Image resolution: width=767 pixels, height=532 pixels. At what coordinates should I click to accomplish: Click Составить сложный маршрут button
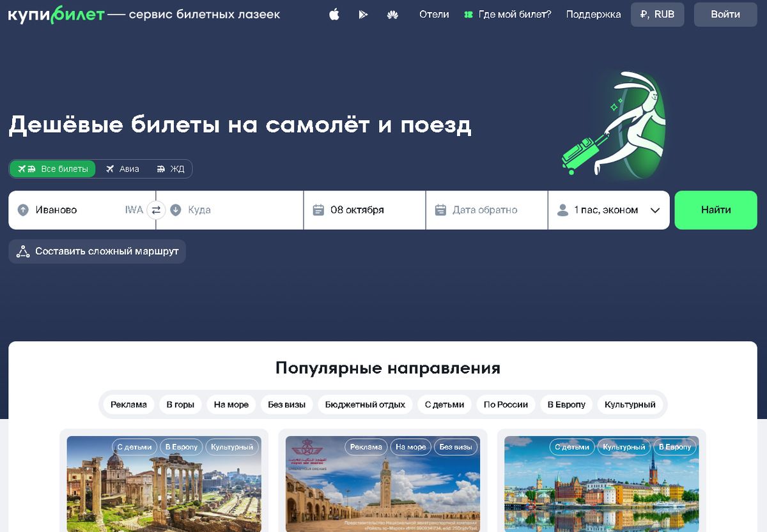[x=97, y=251]
